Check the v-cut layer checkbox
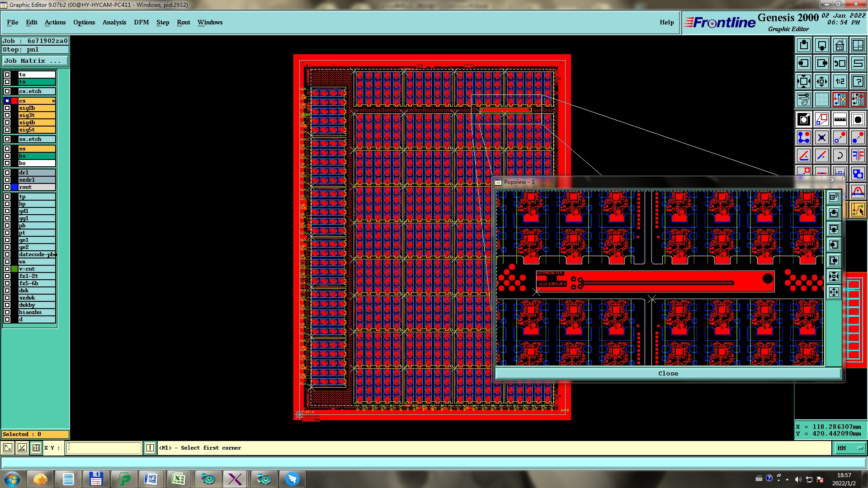Viewport: 868px width, 488px height. pos(7,269)
